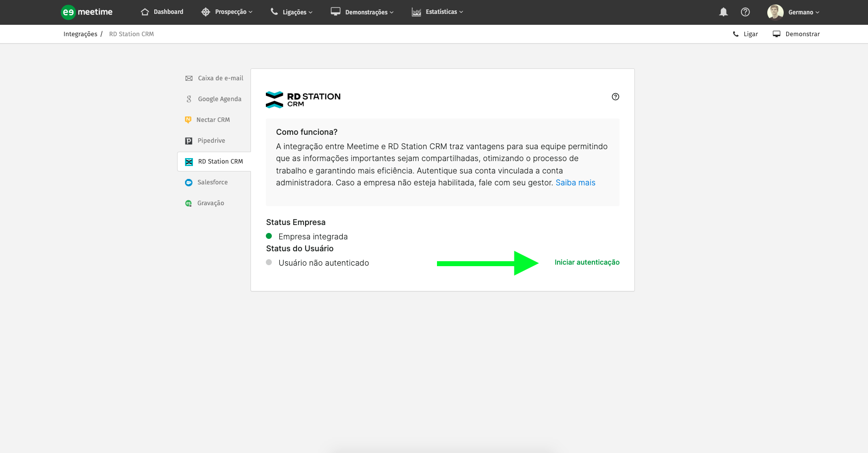The width and height of the screenshot is (868, 453).
Task: Expand the Ligações dropdown arrow
Action: tap(310, 12)
